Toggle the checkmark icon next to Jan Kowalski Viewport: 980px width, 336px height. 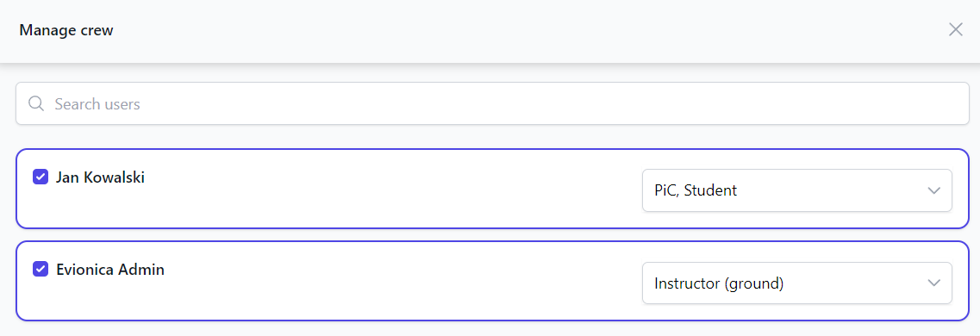coord(41,177)
